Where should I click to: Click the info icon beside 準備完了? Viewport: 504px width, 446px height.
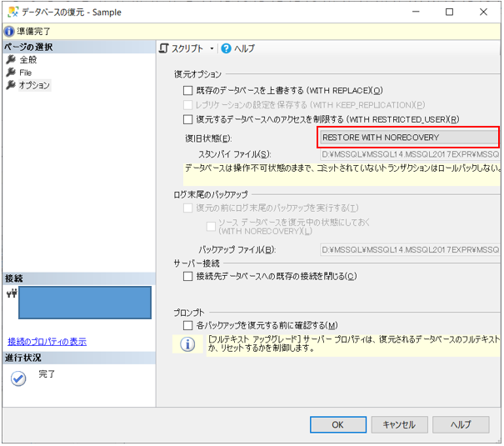(x=9, y=32)
